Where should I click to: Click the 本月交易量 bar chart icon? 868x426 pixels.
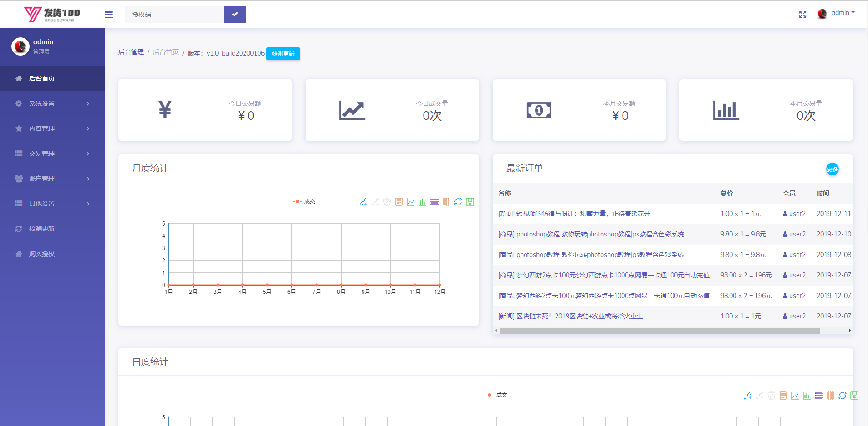[726, 110]
